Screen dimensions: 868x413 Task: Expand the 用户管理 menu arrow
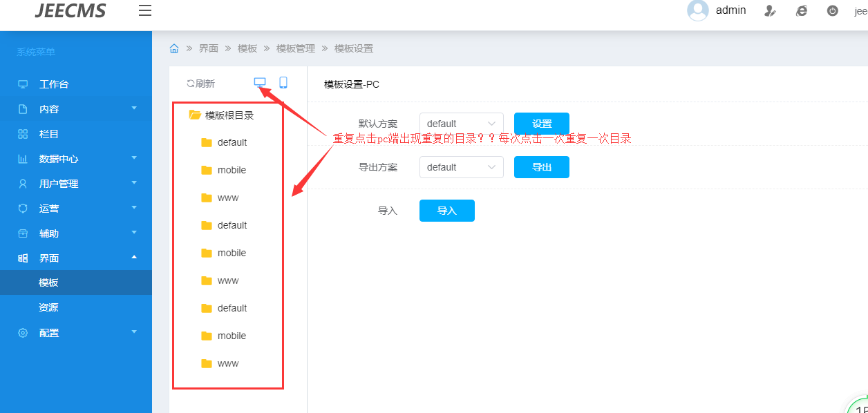pos(134,183)
